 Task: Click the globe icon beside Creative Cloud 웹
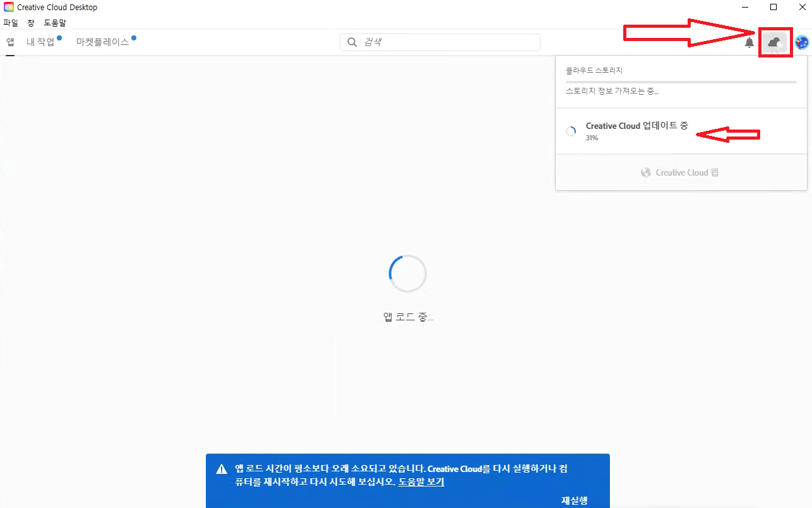tap(646, 172)
